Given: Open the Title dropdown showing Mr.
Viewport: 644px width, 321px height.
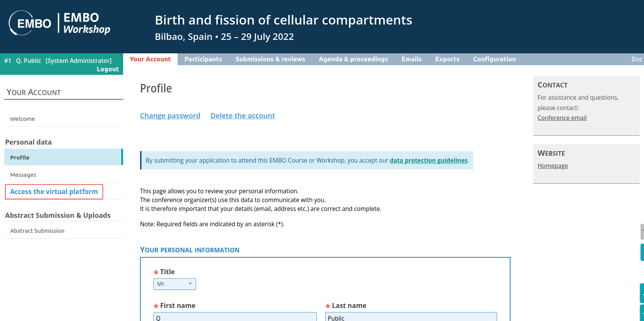Looking at the screenshot, I should click(175, 284).
